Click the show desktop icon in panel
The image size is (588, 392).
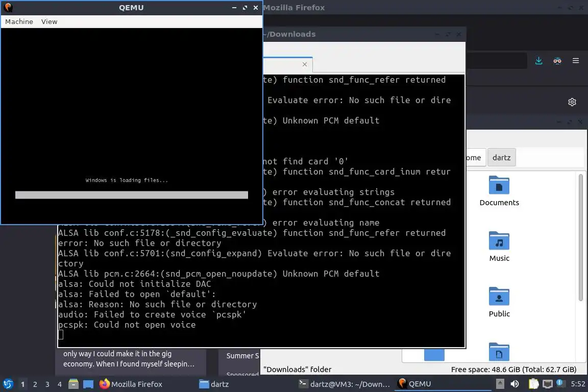point(88,384)
